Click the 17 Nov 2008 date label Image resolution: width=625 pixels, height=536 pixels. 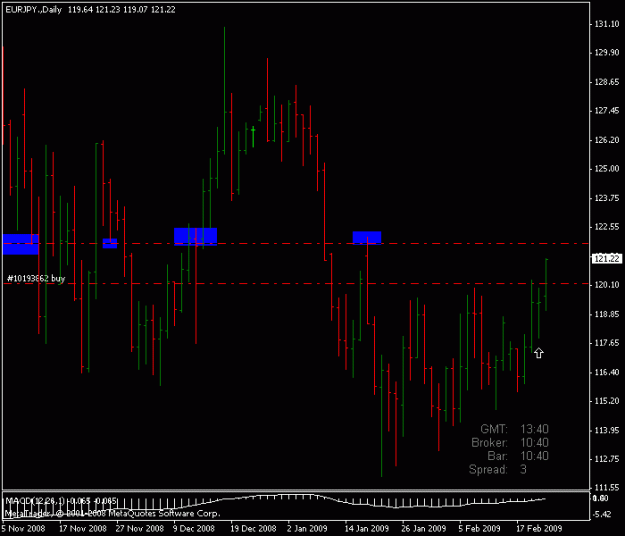pos(83,528)
